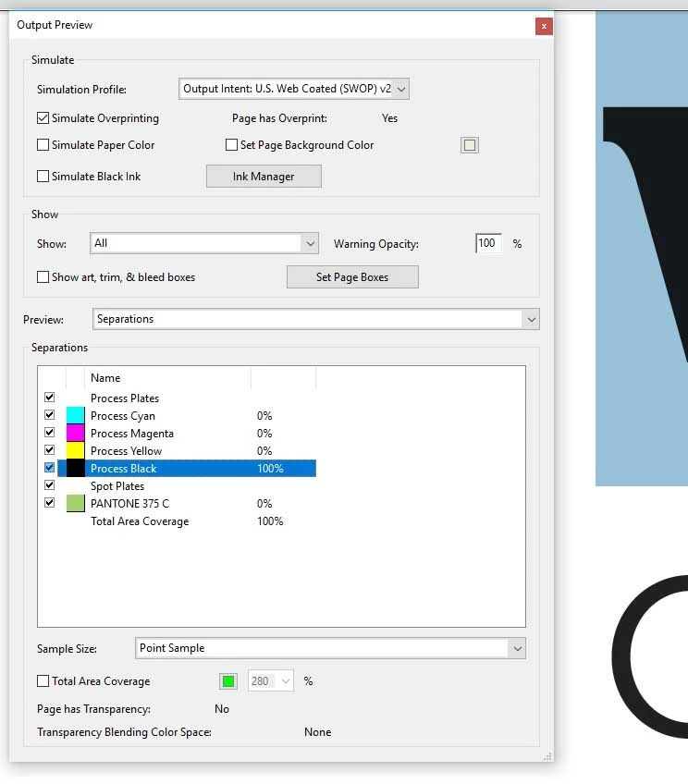The image size is (688, 784).
Task: Select the Process Cyan row label
Action: pyautogui.click(x=123, y=416)
